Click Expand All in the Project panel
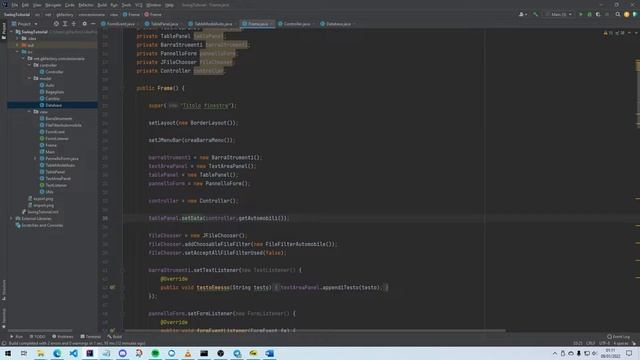 point(65,24)
